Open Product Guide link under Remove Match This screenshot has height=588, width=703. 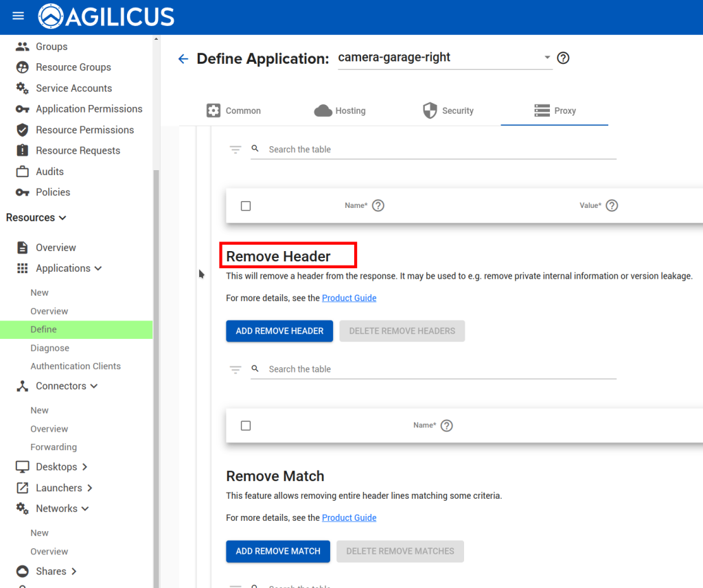[349, 517]
